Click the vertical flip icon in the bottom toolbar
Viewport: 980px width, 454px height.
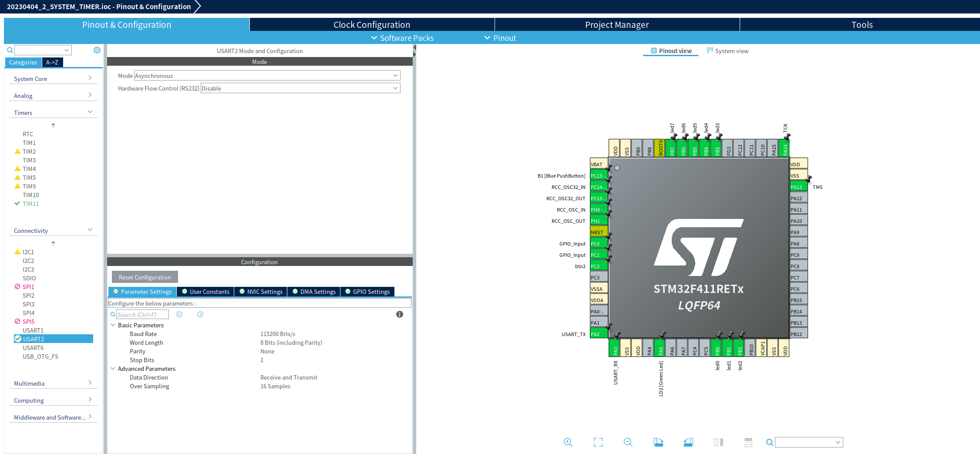coord(718,442)
